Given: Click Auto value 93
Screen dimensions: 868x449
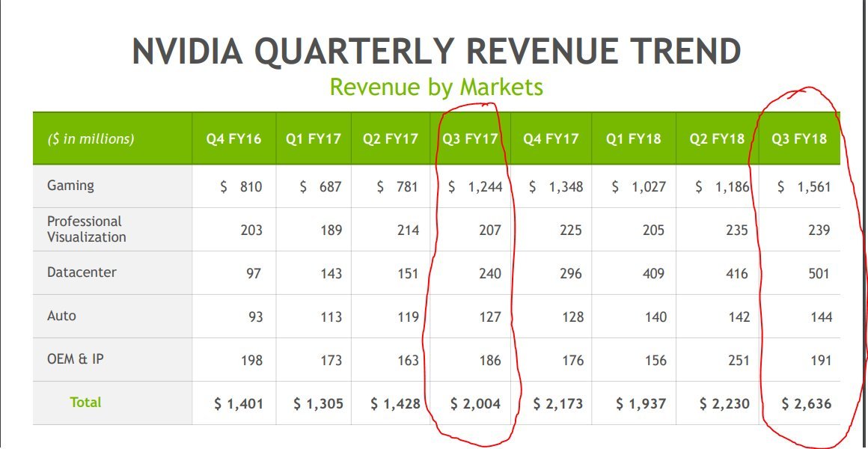Looking at the screenshot, I should [x=255, y=317].
